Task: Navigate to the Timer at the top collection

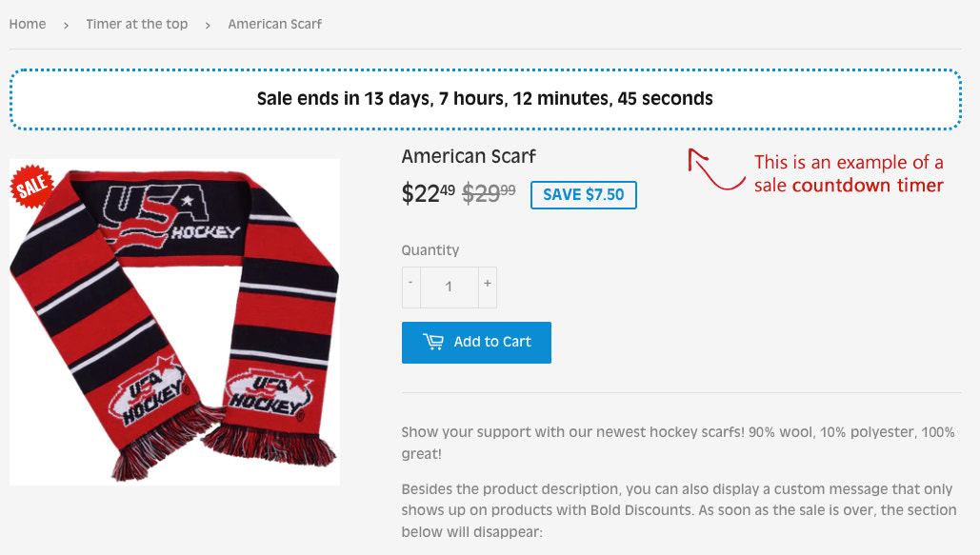Action: [x=136, y=24]
